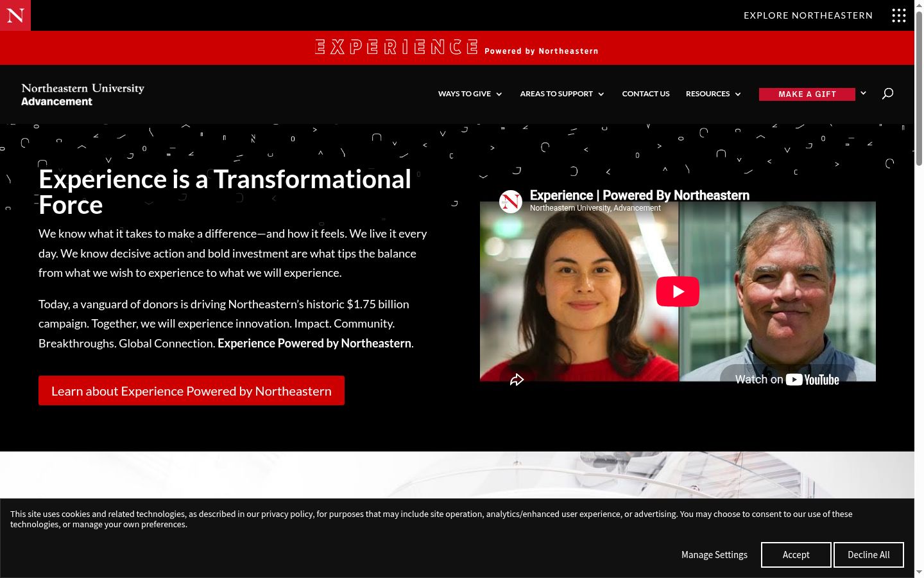Open Manage Settings for cookies
Viewport: 924px width, 578px height.
tap(714, 555)
